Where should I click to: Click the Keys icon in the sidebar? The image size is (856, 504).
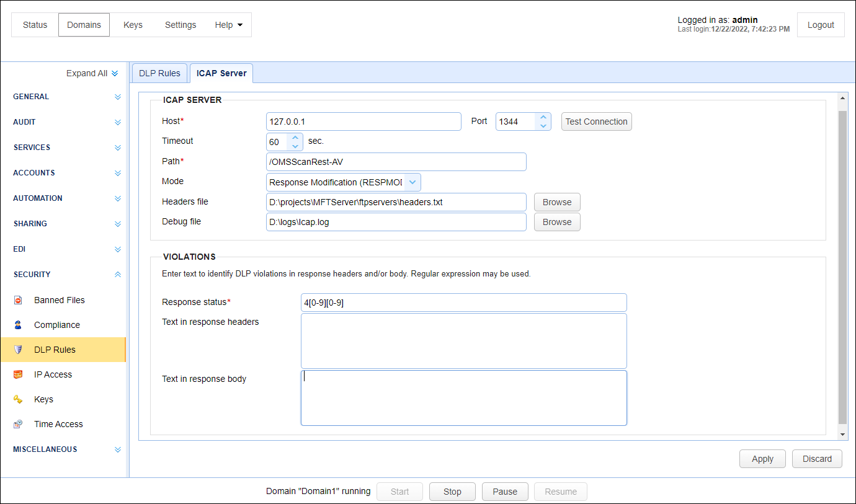click(x=18, y=399)
